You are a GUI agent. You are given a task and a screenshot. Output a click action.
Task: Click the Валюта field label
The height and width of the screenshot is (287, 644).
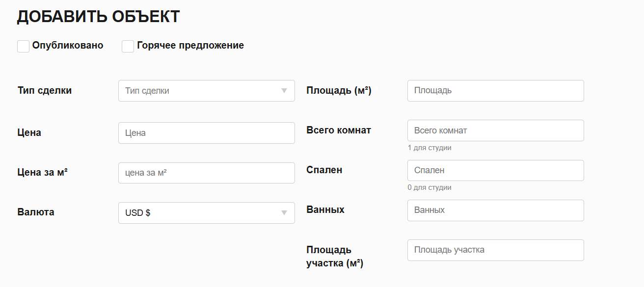click(x=36, y=212)
